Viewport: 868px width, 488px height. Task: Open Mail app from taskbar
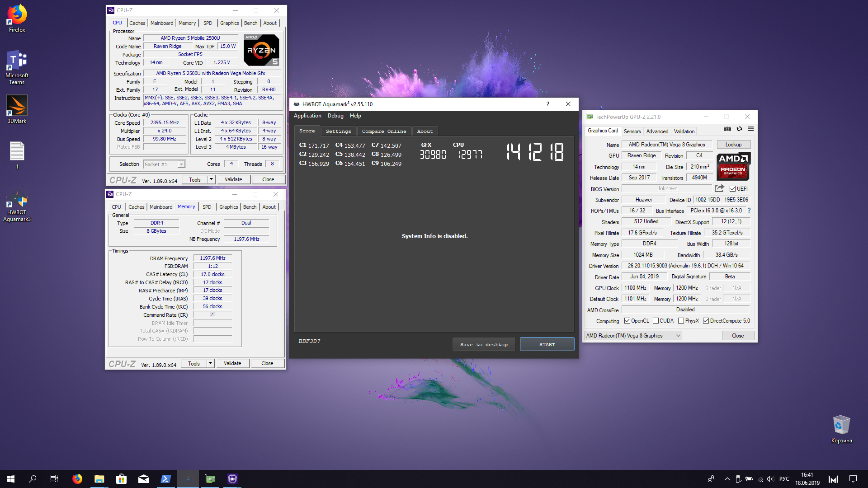point(143,479)
